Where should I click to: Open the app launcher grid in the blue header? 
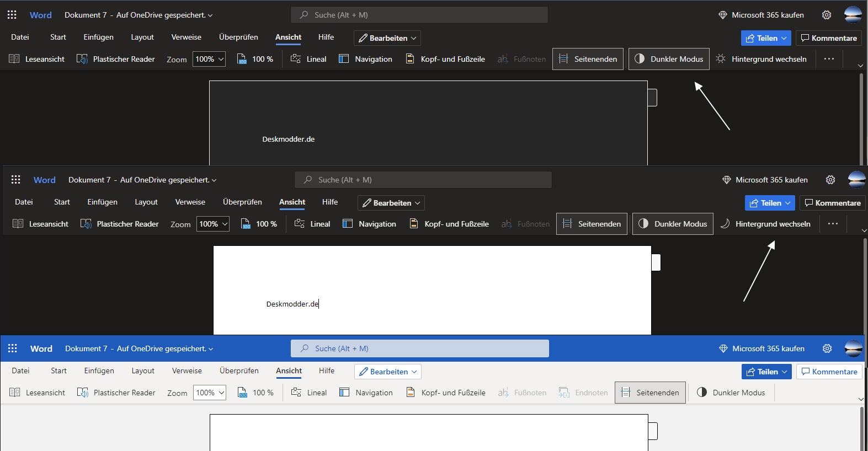point(13,348)
